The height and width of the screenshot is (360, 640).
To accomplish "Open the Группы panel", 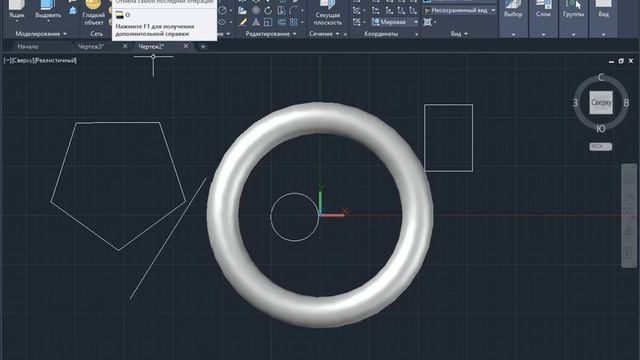I will 573,18.
